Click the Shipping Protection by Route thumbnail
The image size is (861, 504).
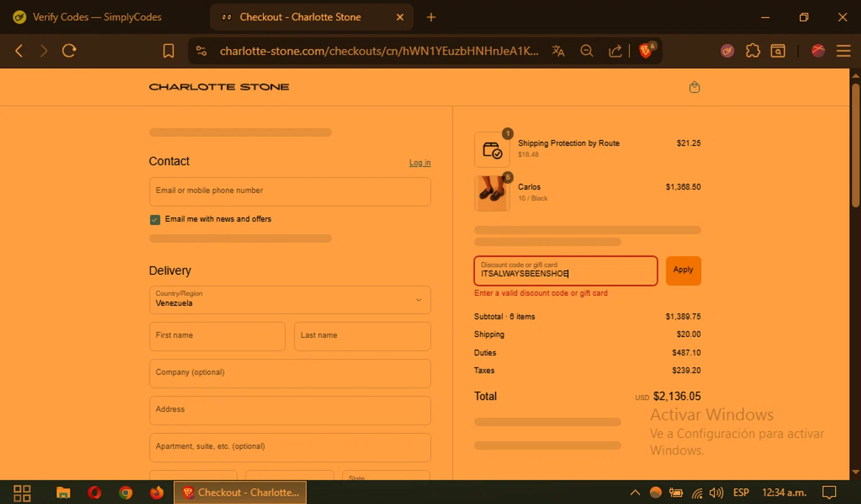(x=492, y=150)
